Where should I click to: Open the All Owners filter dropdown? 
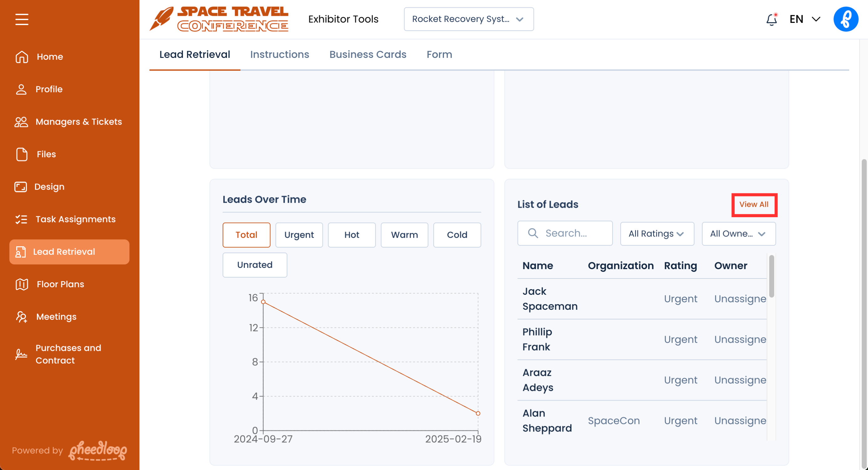pos(738,234)
